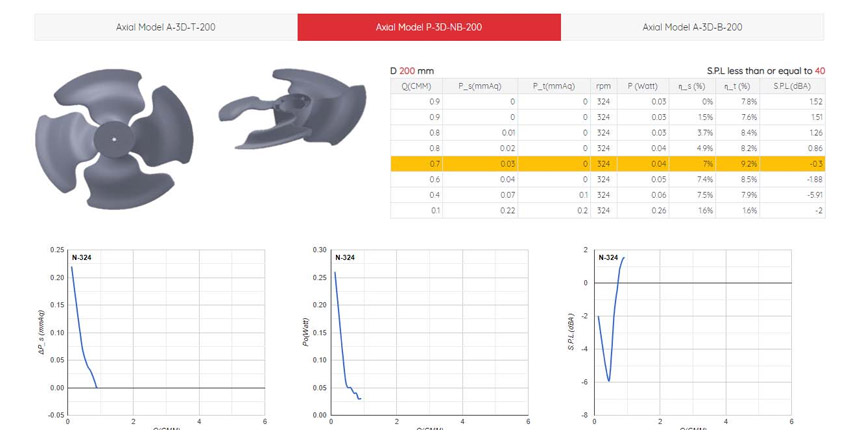Switch to Axial Model A-3D-B-200 tab
Image resolution: width=864 pixels, height=439 pixels.
point(692,27)
